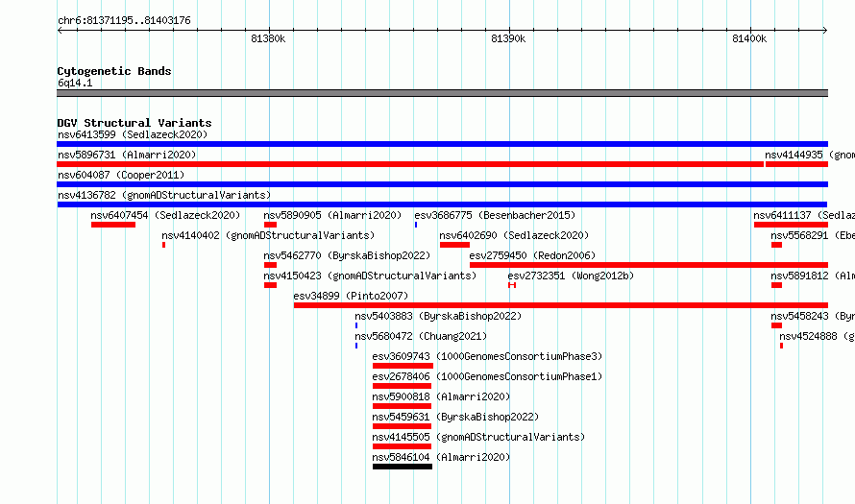Open the nsv5890905 (Almarri2020) label

point(332,215)
